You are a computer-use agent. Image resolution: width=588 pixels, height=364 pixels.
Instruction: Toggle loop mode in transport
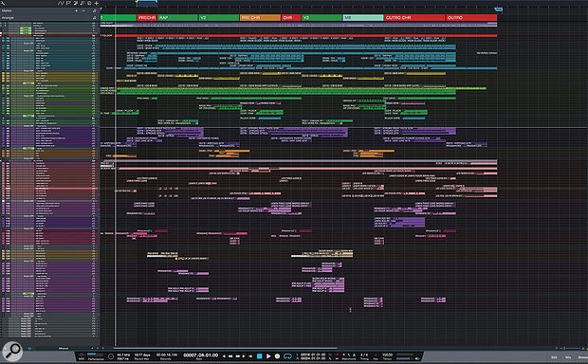click(287, 355)
